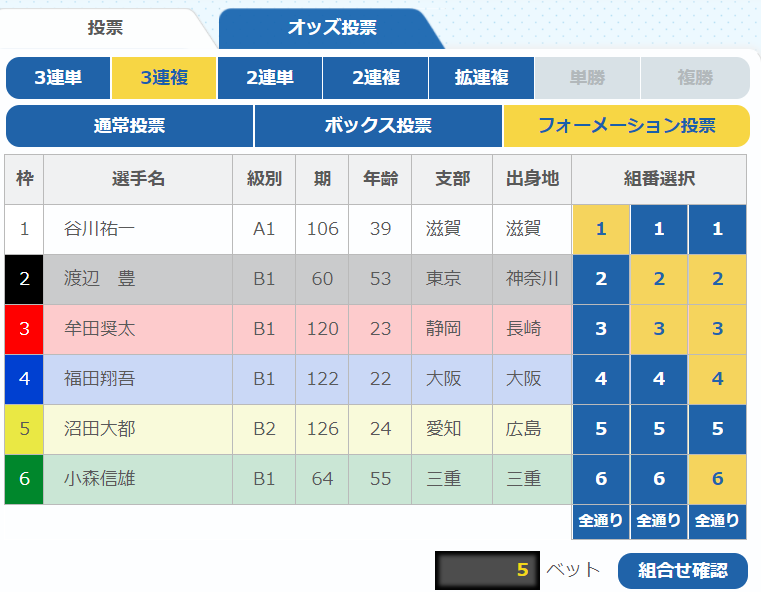This screenshot has width=761, height=592.
Task: Select the 2連複 bet type
Action: (x=375, y=78)
